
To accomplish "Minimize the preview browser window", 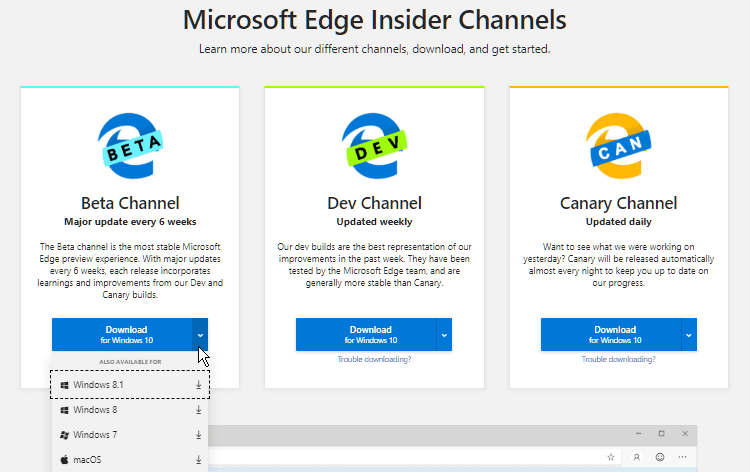I will pos(638,433).
